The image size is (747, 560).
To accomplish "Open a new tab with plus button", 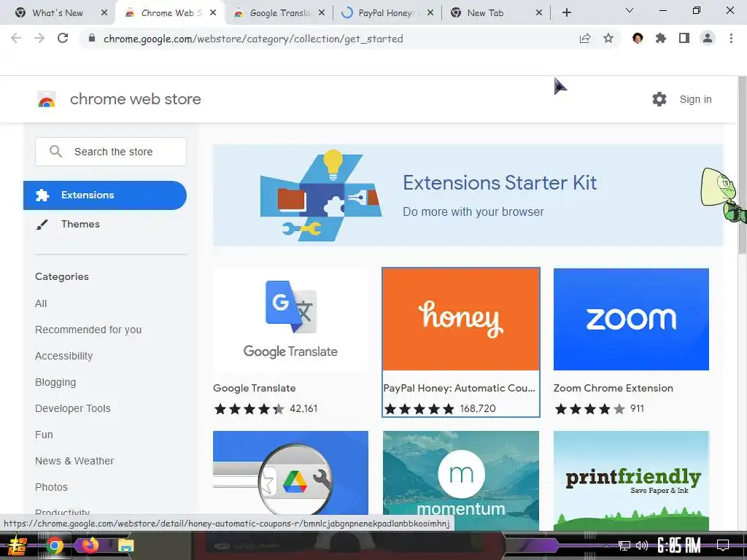I will click(566, 13).
